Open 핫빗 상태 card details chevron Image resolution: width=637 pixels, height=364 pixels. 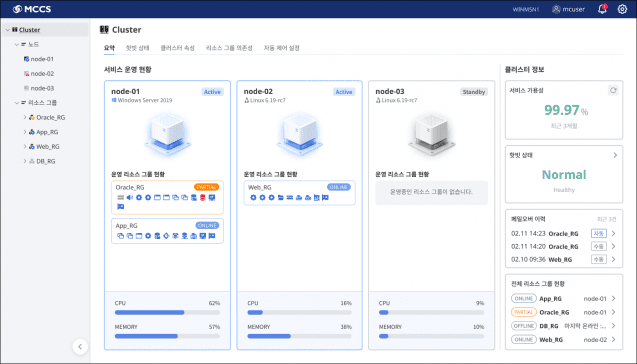(615, 155)
